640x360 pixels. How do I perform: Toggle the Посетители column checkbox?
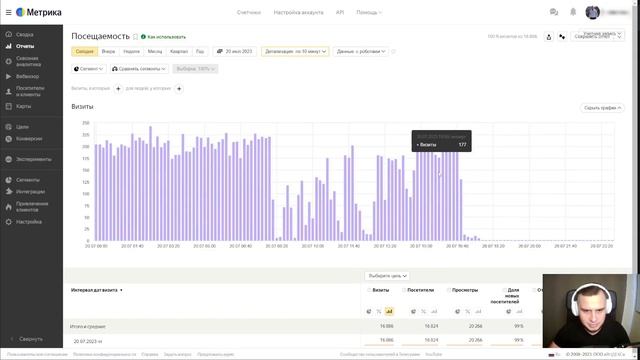pos(404,290)
